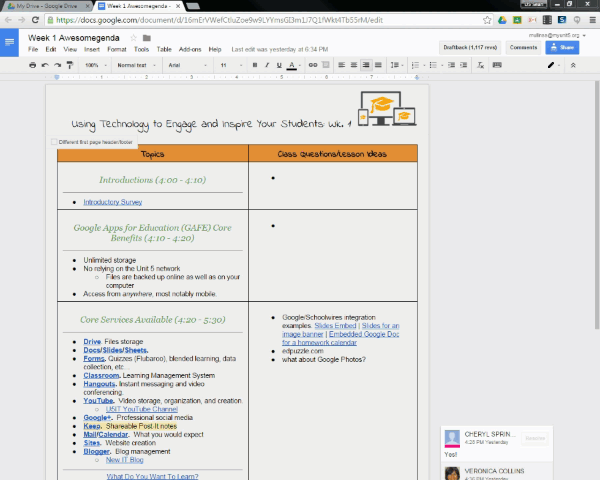Print the document with the printer icon
Screen dimensions: 600x480
(x=33, y=65)
